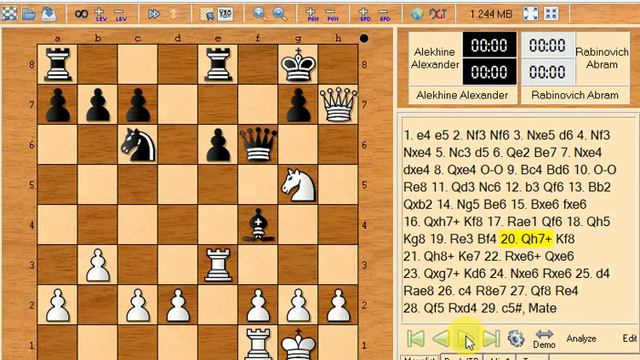
Task: Zoom in with the plus magnifier icon
Action: (x=260, y=14)
